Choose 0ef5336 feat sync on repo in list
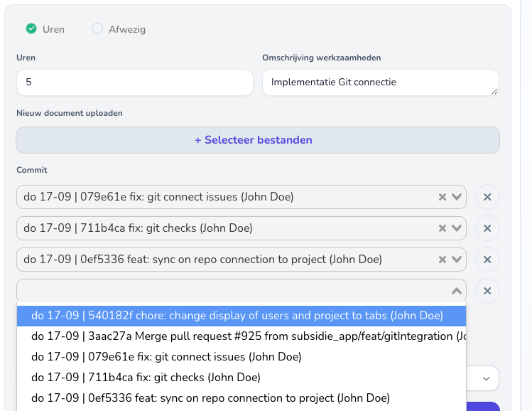Image resolution: width=532 pixels, height=411 pixels. (x=241, y=398)
